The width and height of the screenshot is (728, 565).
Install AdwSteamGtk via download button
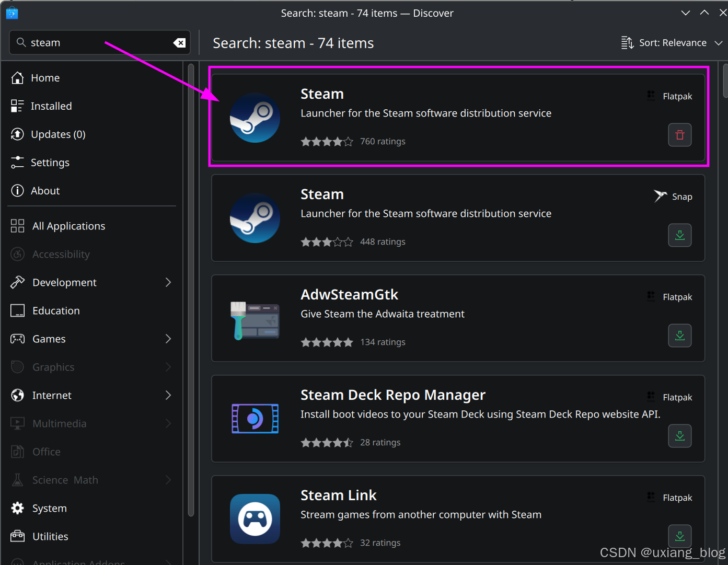[x=680, y=336]
